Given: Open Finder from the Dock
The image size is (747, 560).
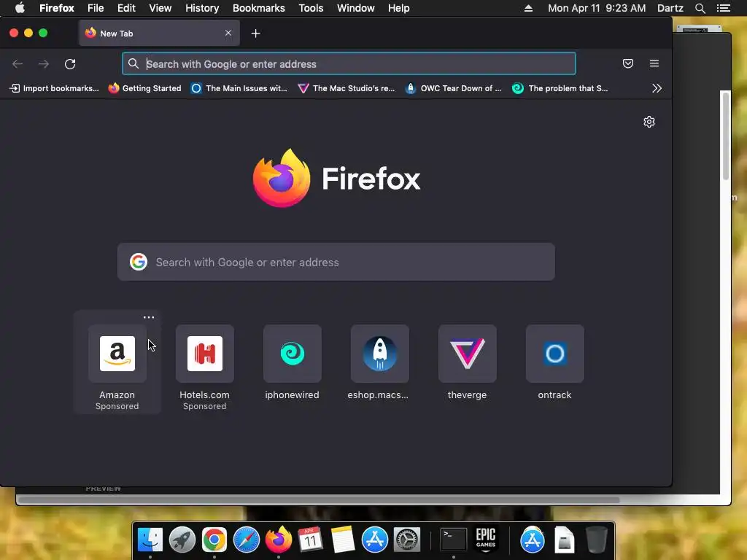Looking at the screenshot, I should point(150,540).
